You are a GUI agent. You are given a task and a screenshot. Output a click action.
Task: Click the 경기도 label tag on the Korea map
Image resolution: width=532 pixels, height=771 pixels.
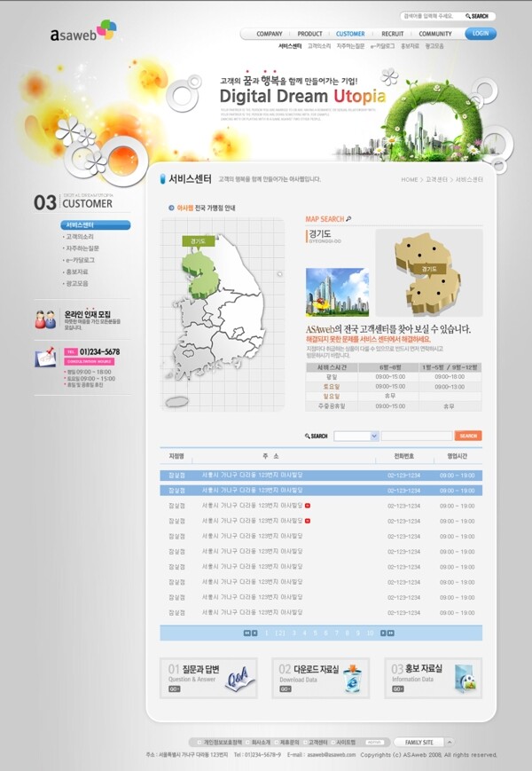tap(199, 241)
